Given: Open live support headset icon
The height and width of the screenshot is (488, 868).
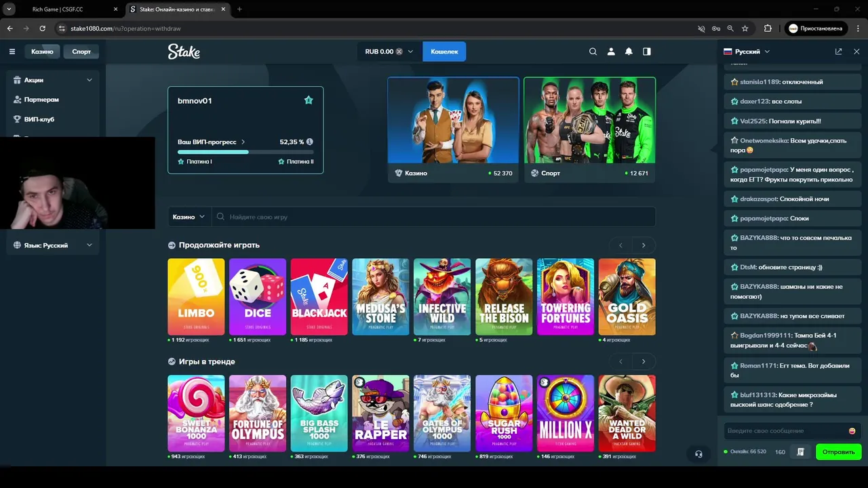Looking at the screenshot, I should pos(698,454).
